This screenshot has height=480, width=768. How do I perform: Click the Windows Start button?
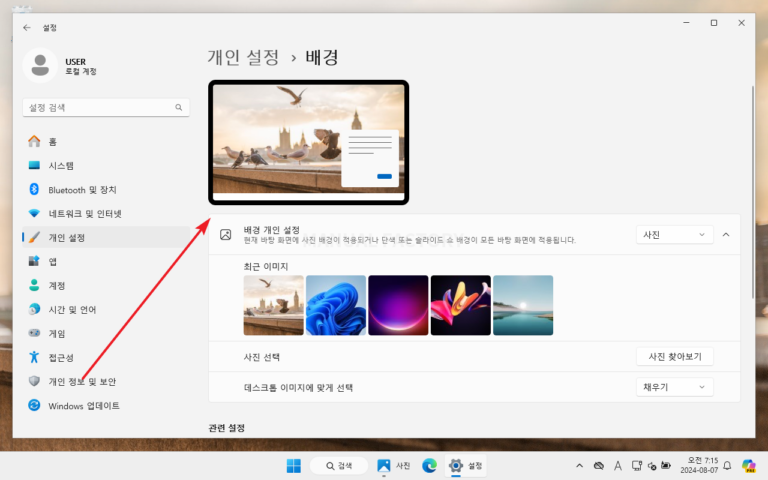[294, 465]
